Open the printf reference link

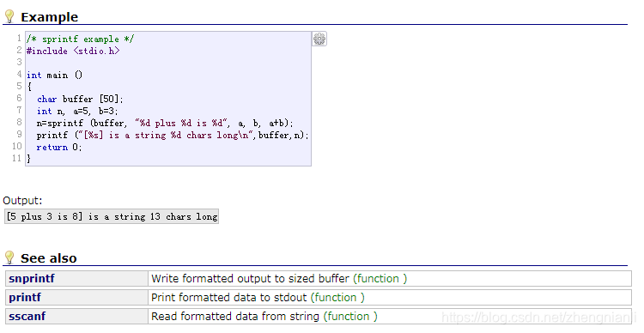[x=25, y=297]
